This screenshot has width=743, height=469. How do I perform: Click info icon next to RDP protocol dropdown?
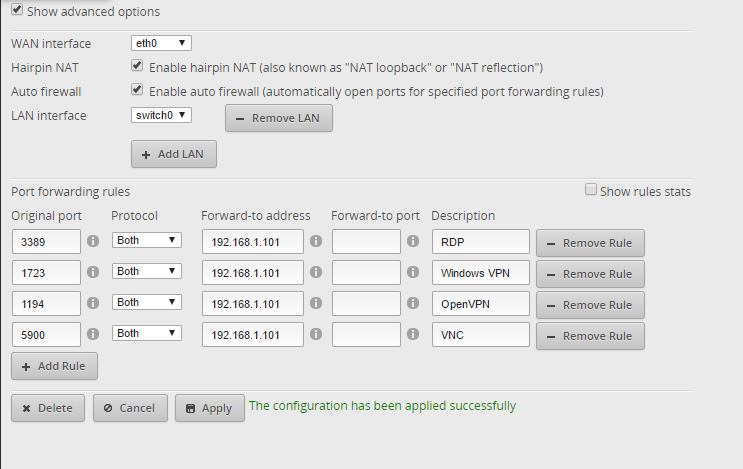pos(193,241)
